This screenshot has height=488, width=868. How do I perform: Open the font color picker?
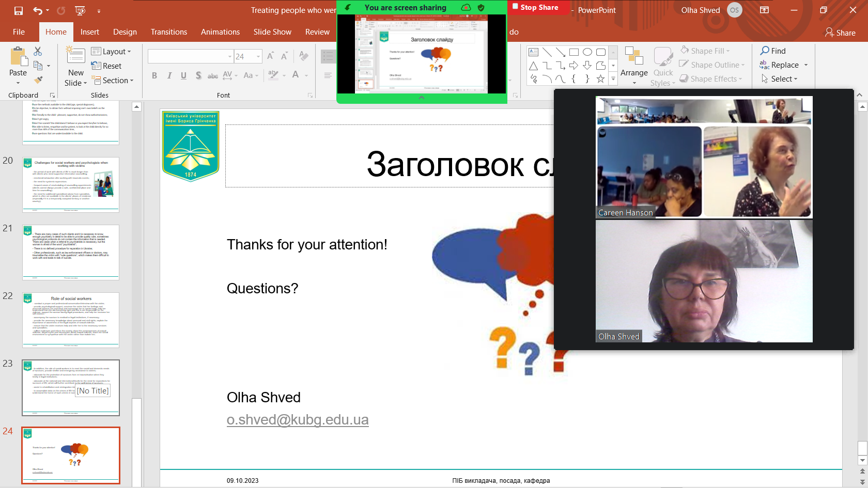[306, 75]
